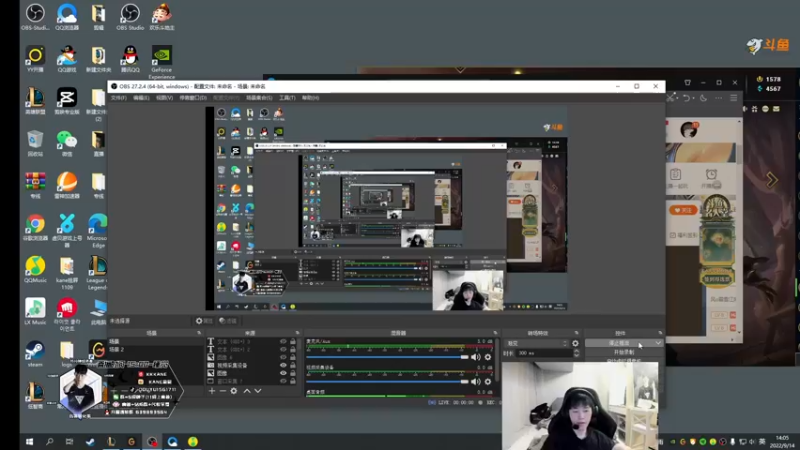This screenshot has height=450, width=800.
Task: Move the selected source down
Action: click(258, 391)
